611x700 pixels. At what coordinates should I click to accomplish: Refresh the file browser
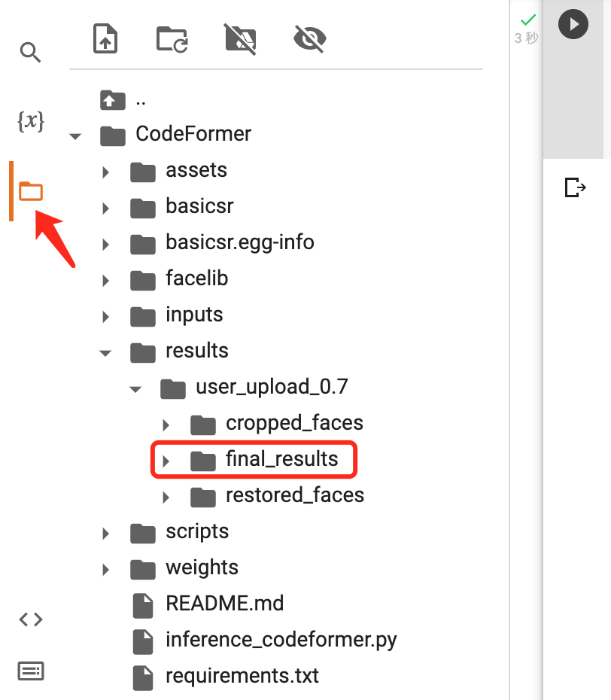point(172,38)
